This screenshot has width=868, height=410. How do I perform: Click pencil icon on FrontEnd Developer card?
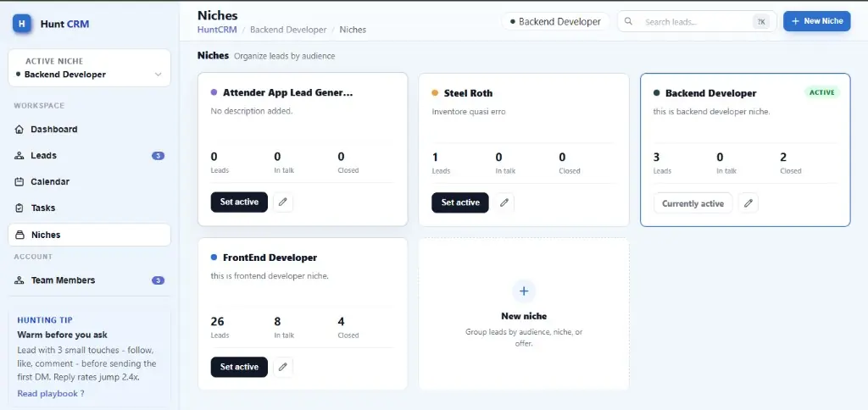pyautogui.click(x=283, y=367)
